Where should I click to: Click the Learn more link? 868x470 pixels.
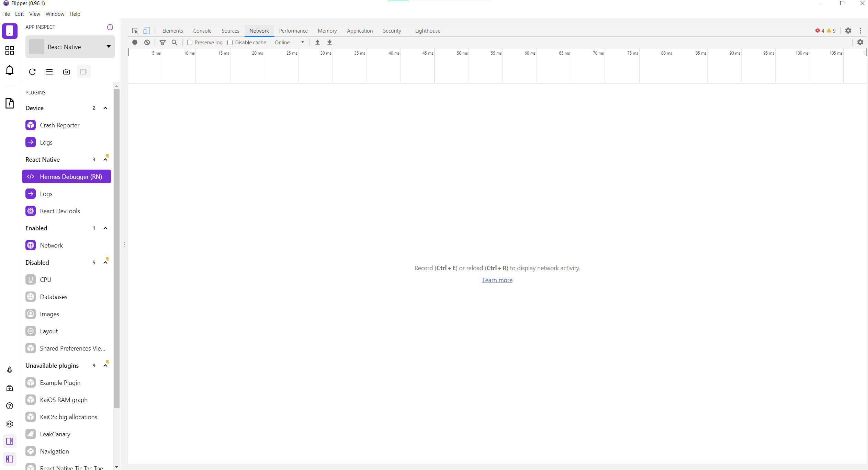point(497,280)
